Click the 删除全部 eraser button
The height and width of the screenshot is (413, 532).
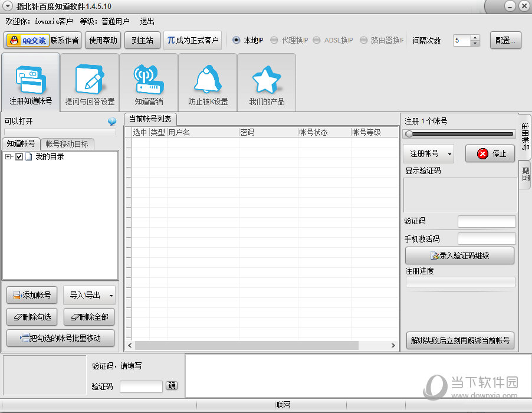(x=89, y=317)
